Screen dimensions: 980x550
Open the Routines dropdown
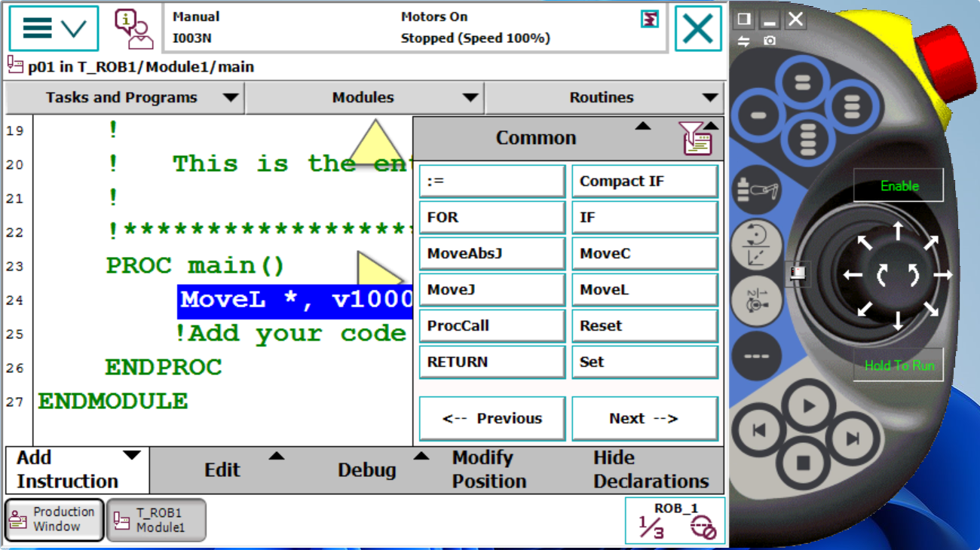(x=604, y=98)
